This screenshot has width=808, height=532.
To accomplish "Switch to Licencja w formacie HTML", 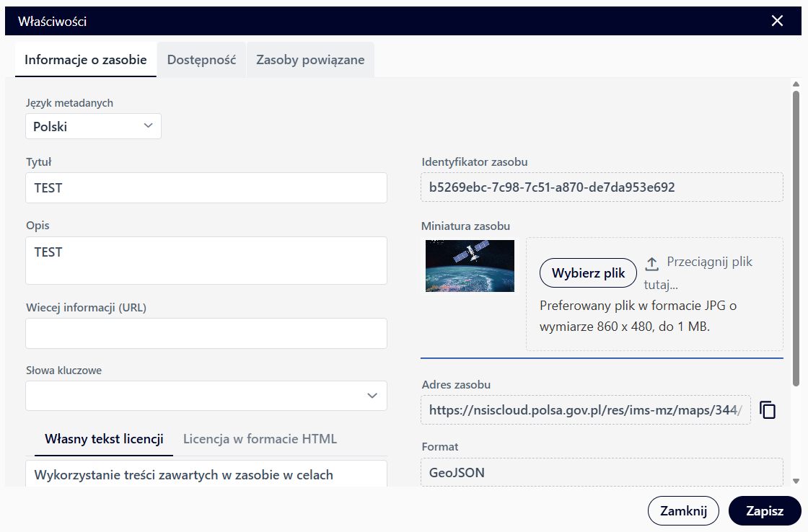I will pyautogui.click(x=260, y=439).
